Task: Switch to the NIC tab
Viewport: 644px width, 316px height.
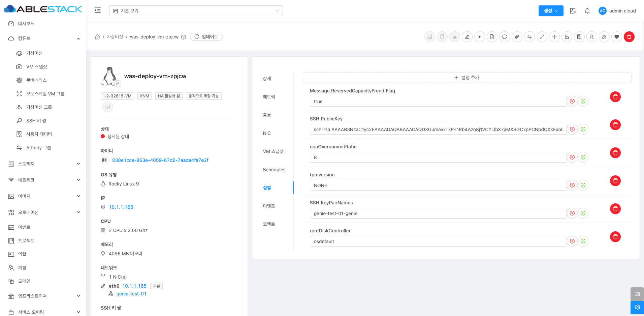Action: (267, 133)
